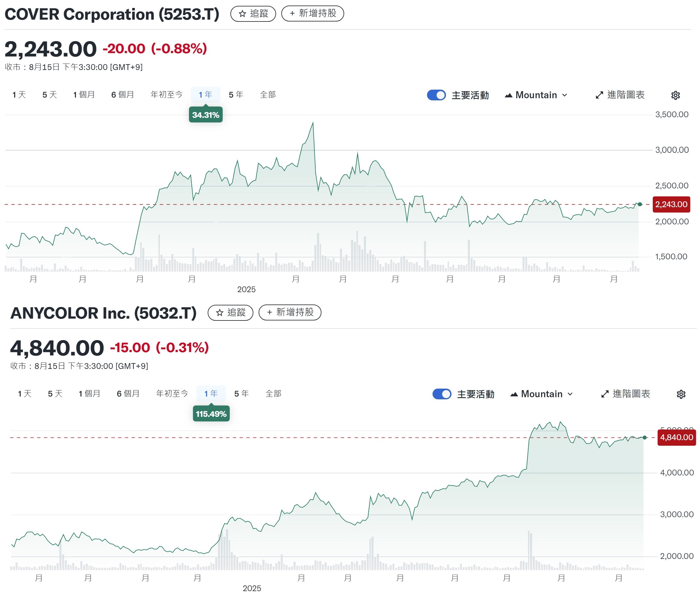Viewport: 700px width, 601px height.
Task: Select 1 個月 range on ANYCOLOR chart
Action: click(x=90, y=394)
